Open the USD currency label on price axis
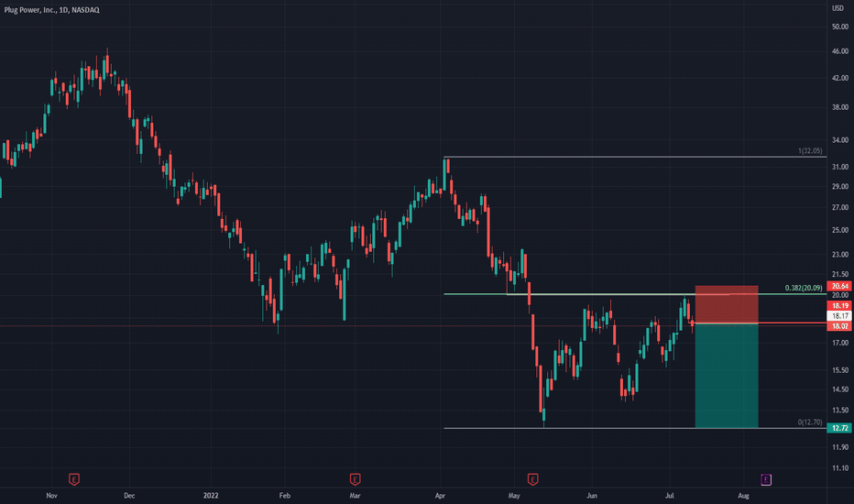 (x=838, y=8)
